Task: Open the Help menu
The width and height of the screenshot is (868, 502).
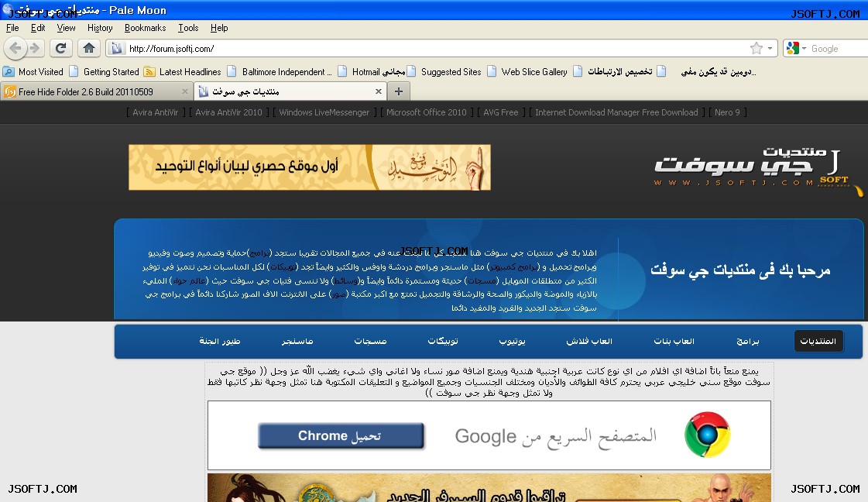Action: [x=218, y=28]
